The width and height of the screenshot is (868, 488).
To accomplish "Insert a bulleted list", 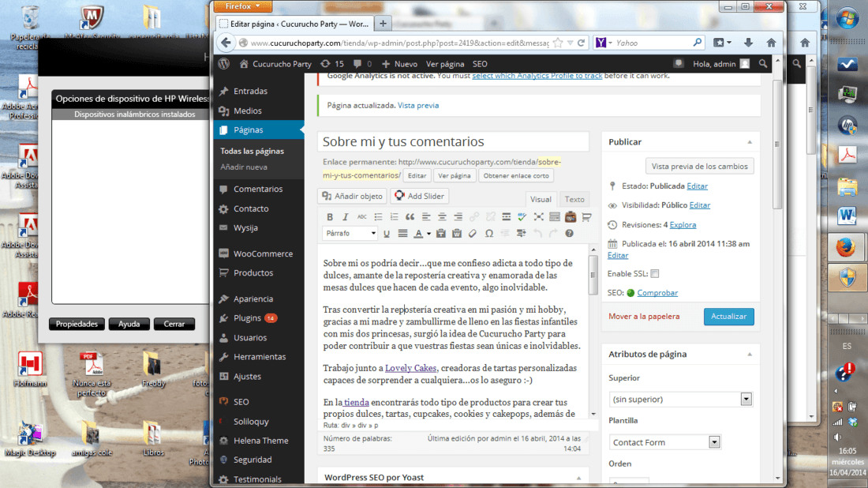I will click(378, 217).
